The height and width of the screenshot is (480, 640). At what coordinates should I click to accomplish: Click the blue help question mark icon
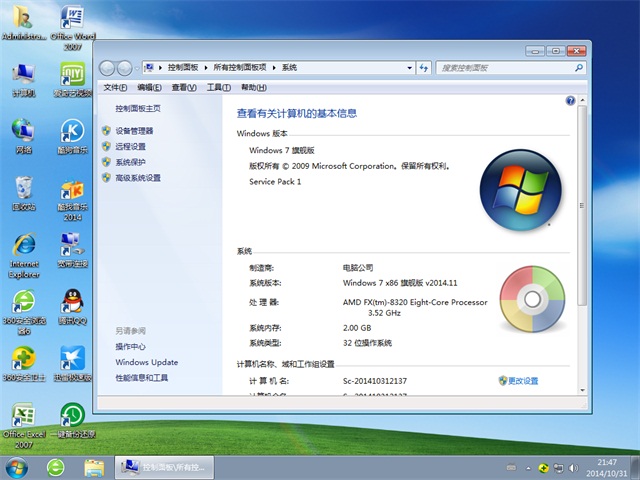[570, 101]
